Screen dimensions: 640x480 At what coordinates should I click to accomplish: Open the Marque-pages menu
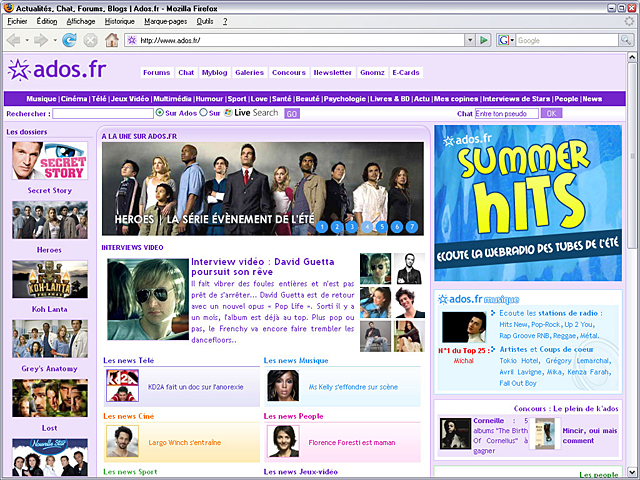pos(165,21)
